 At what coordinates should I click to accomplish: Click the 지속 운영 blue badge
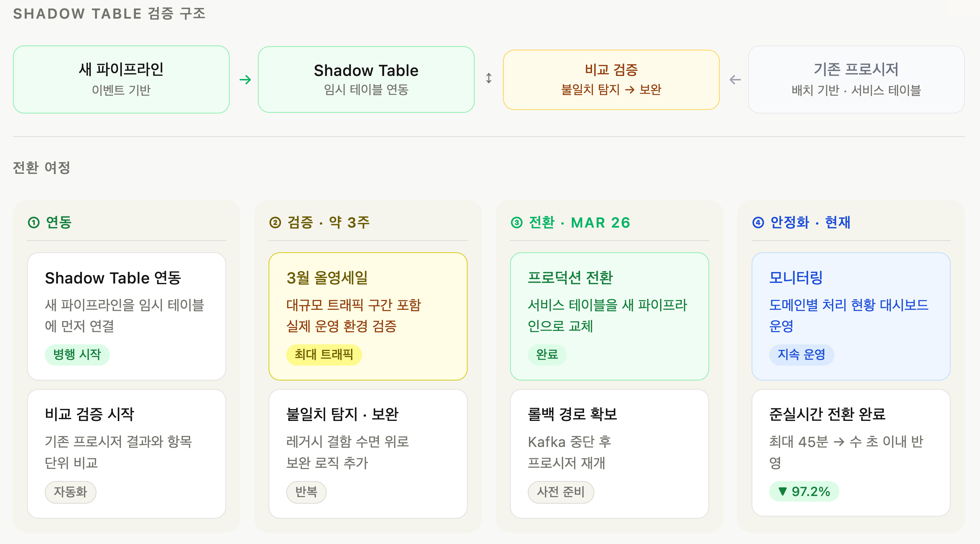801,355
